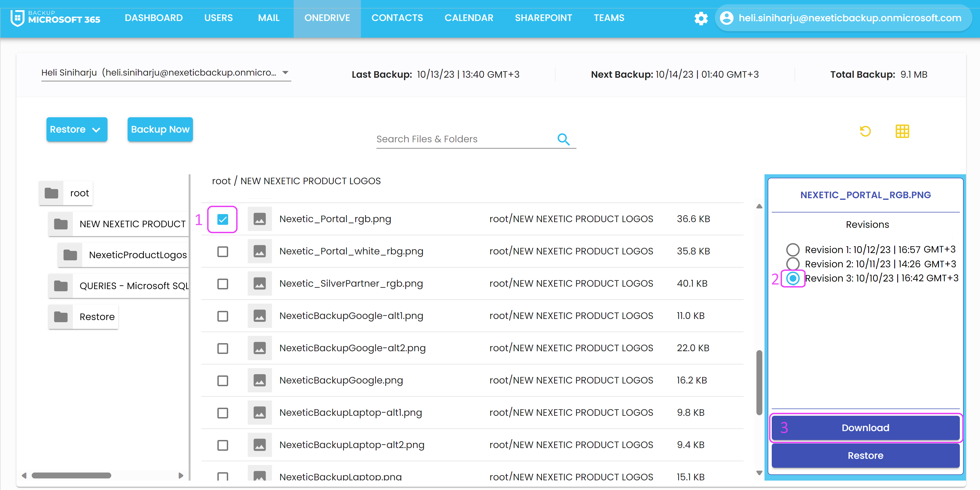The height and width of the screenshot is (490, 980).
Task: Click Nexetic_Portal_white_rbg.png file name
Action: 351,251
